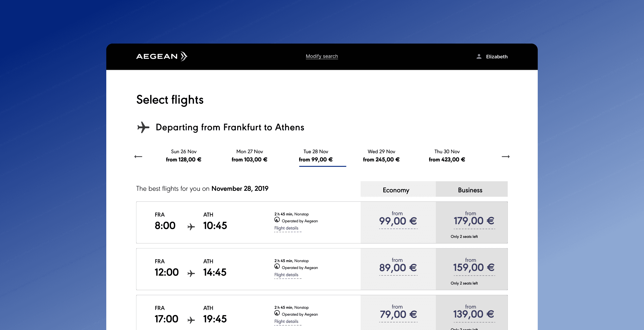Select the Wed 29 Nov date tab
This screenshot has width=644, height=330.
381,155
